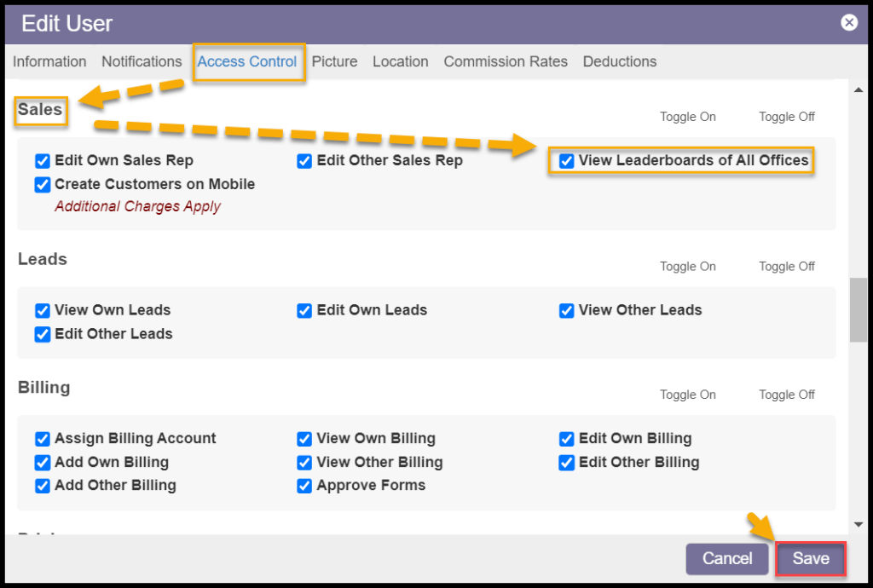The width and height of the screenshot is (873, 588).
Task: Uncheck Assign Billing Account
Action: pos(43,439)
